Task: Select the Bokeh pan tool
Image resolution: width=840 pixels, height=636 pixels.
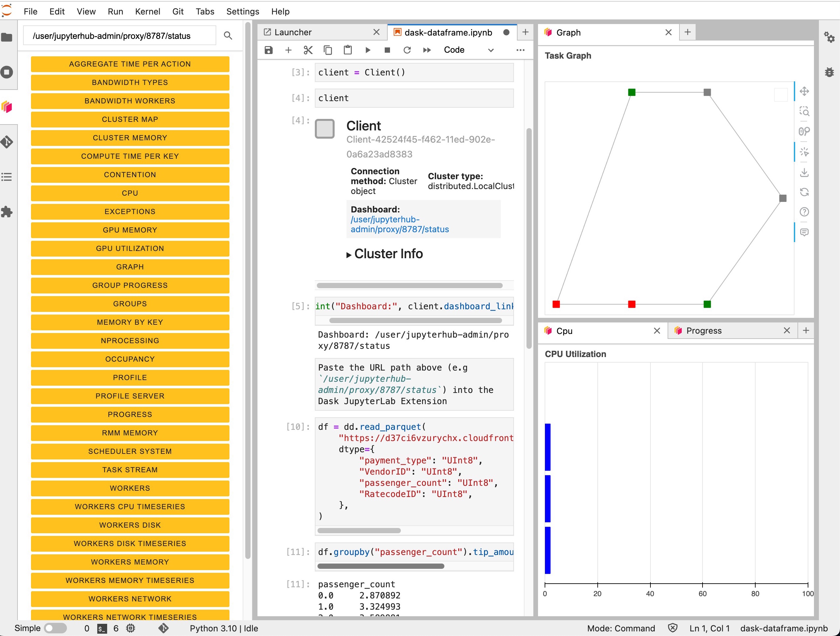Action: (x=804, y=92)
